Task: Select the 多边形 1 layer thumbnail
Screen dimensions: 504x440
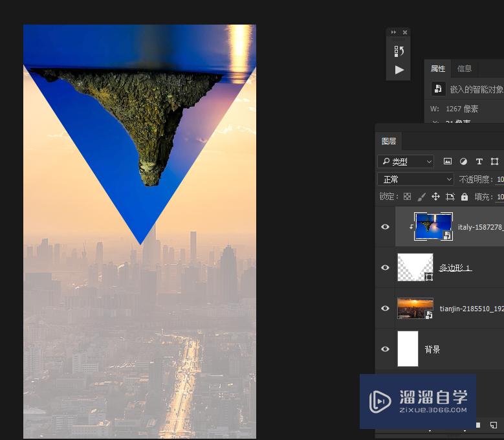Action: point(415,267)
